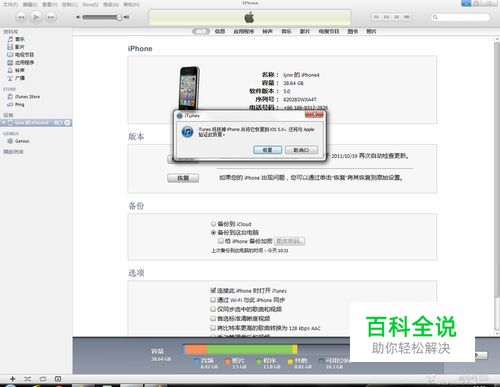Click the first view-mode button in toolbar
This screenshot has height=387, width=500.
[376, 17]
